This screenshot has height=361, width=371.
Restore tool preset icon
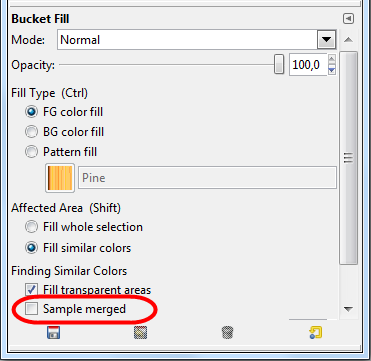click(x=140, y=333)
